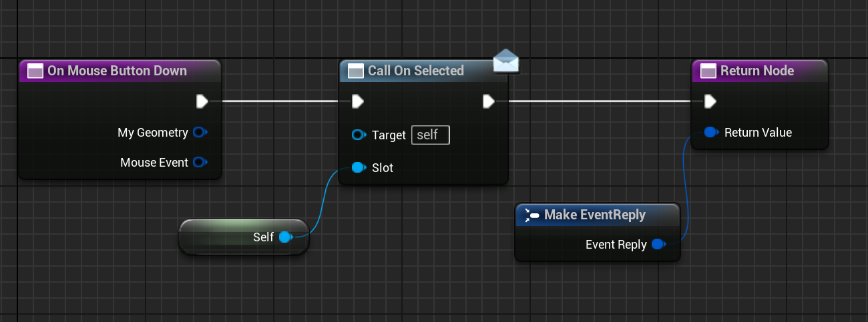This screenshot has height=322, width=868.
Task: Click the On Mouse Button Down node icon
Action: click(x=35, y=71)
